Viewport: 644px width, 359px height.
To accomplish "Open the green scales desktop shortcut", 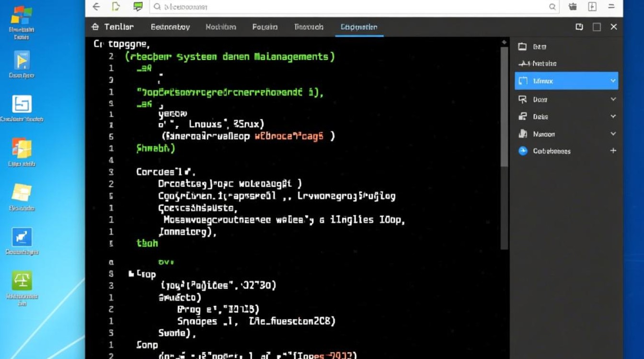I will (x=22, y=280).
